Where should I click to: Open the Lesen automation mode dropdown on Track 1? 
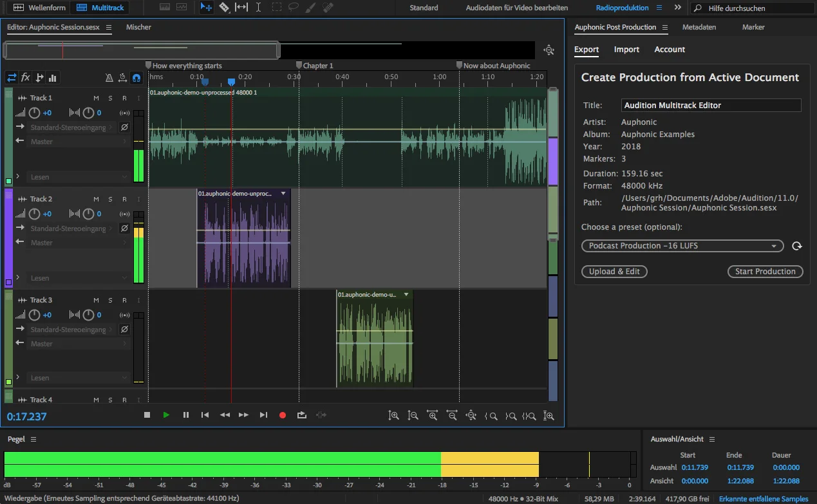(x=77, y=177)
